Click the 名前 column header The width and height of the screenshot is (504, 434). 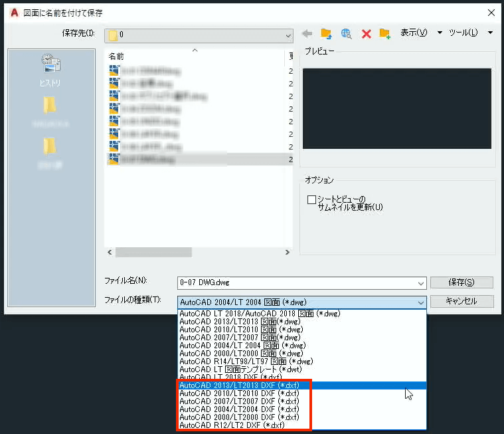coord(195,56)
